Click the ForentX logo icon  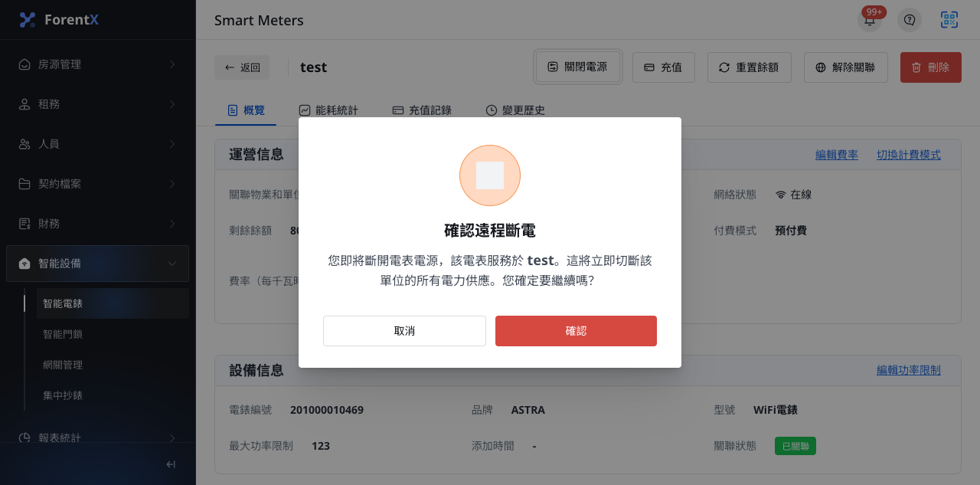28,20
